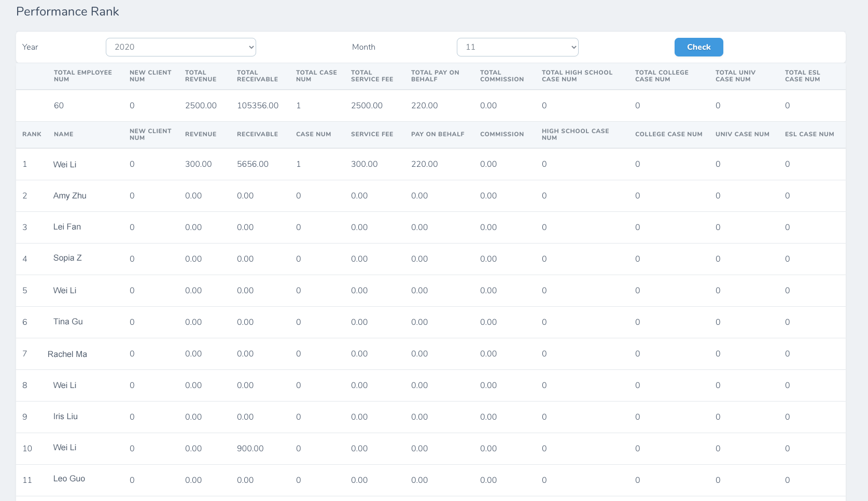Click Wei Li in the rank 5 row
This screenshot has width=868, height=501.
[65, 291]
